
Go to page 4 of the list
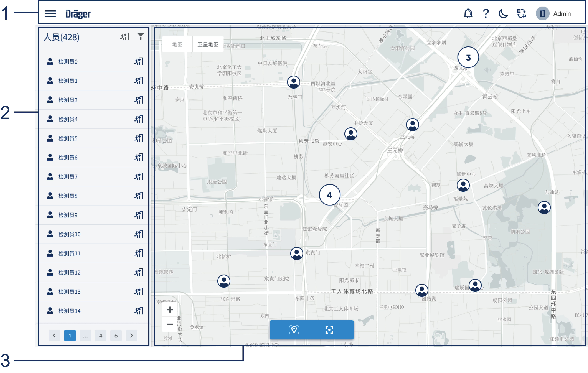pyautogui.click(x=101, y=335)
